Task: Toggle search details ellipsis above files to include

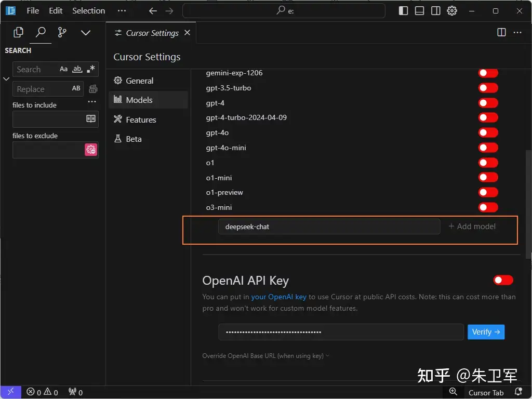Action: 92,102
